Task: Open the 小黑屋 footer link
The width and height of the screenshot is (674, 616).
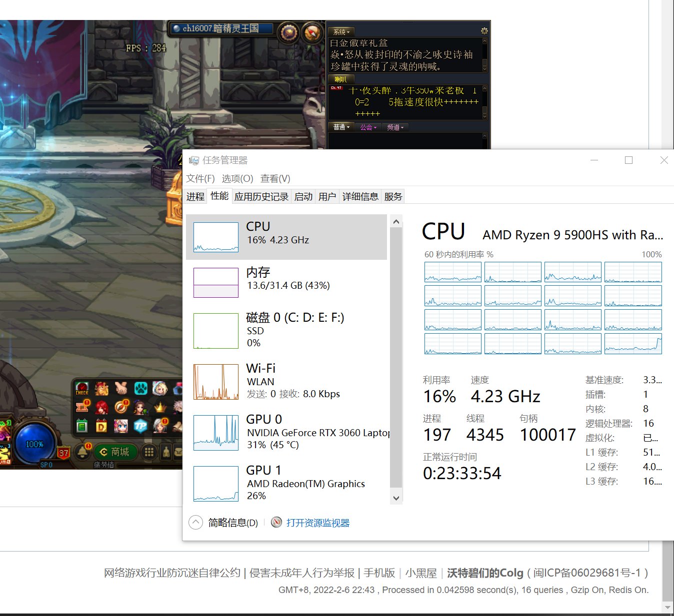Action: [x=421, y=573]
